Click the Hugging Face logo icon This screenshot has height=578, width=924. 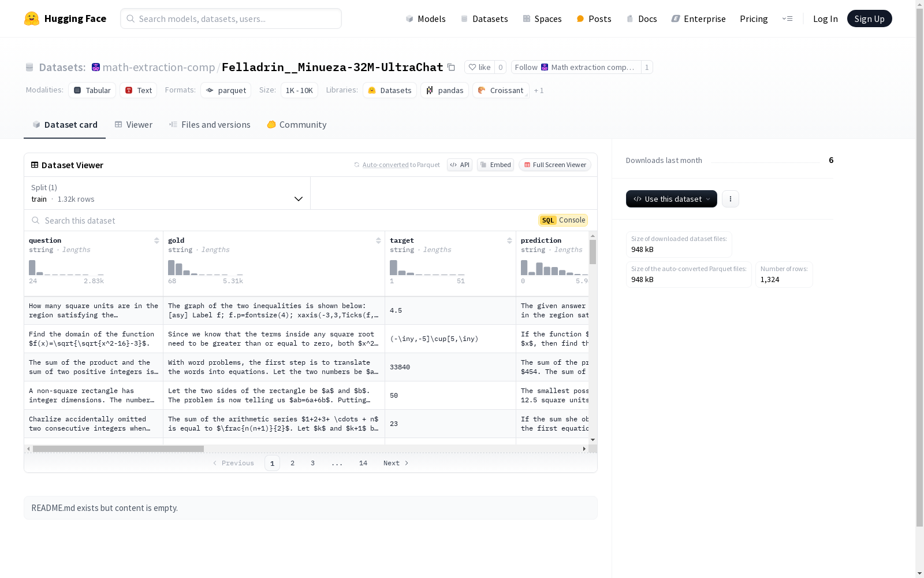pos(32,18)
